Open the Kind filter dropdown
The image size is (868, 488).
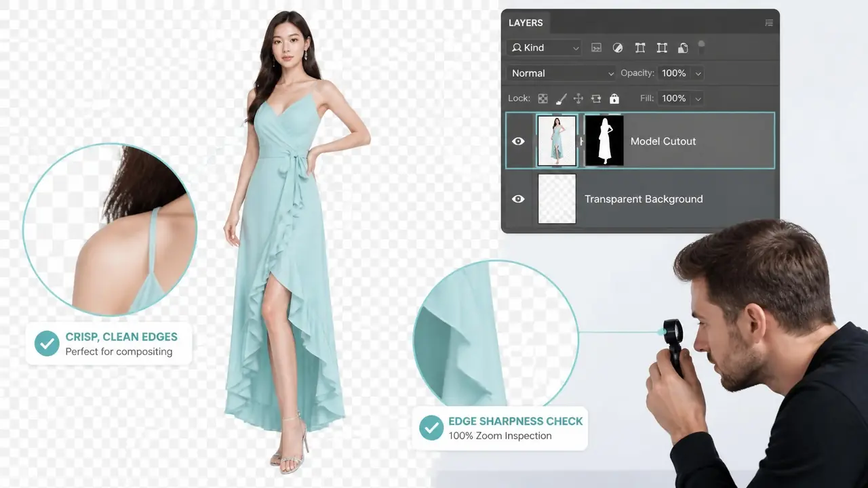click(544, 47)
